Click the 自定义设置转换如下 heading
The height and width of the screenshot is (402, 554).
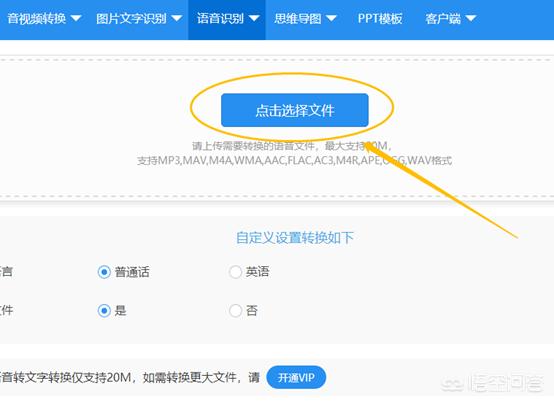[x=295, y=237]
